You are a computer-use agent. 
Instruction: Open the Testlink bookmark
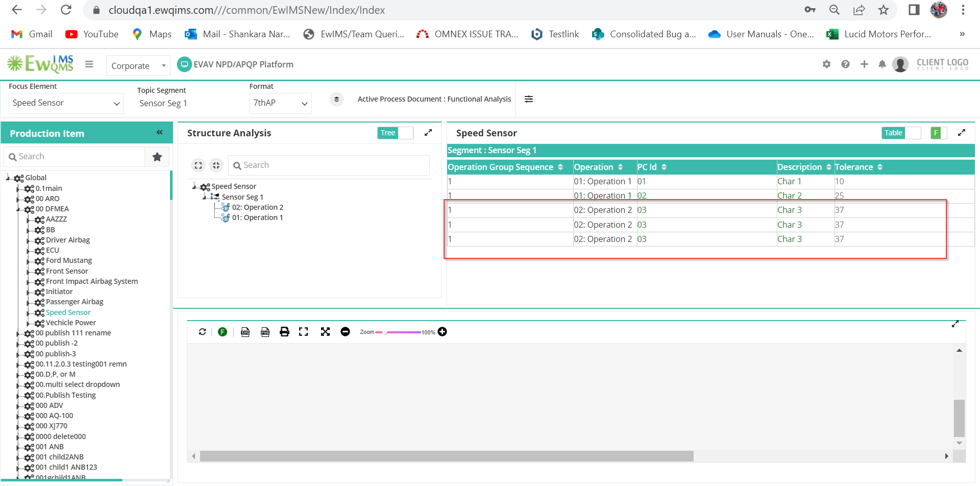pos(555,34)
